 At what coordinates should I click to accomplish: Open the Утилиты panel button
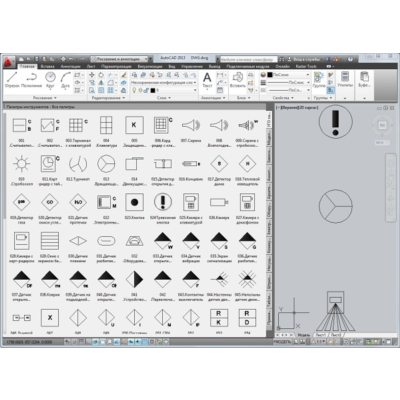point(345,80)
